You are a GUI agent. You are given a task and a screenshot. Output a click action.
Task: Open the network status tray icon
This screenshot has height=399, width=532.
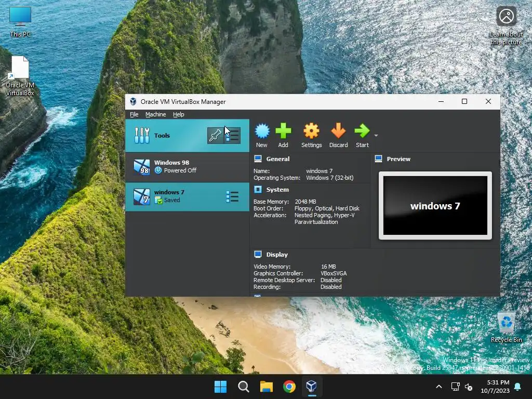click(455, 387)
